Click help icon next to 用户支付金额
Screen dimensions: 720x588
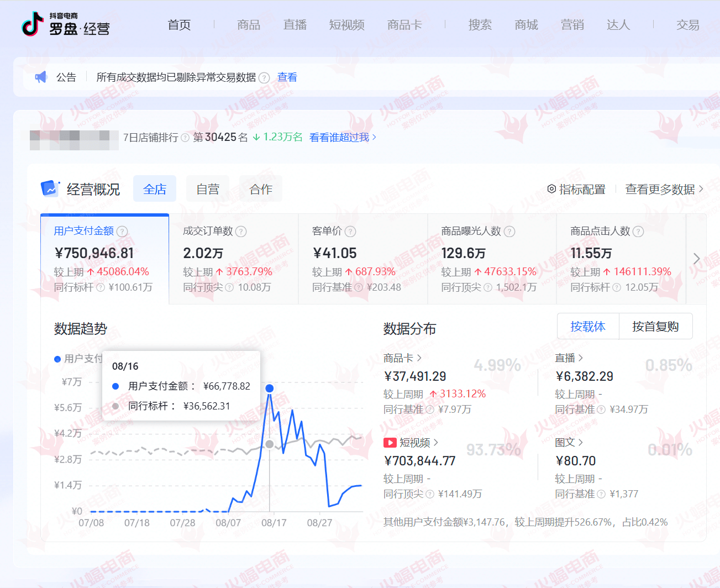point(123,232)
